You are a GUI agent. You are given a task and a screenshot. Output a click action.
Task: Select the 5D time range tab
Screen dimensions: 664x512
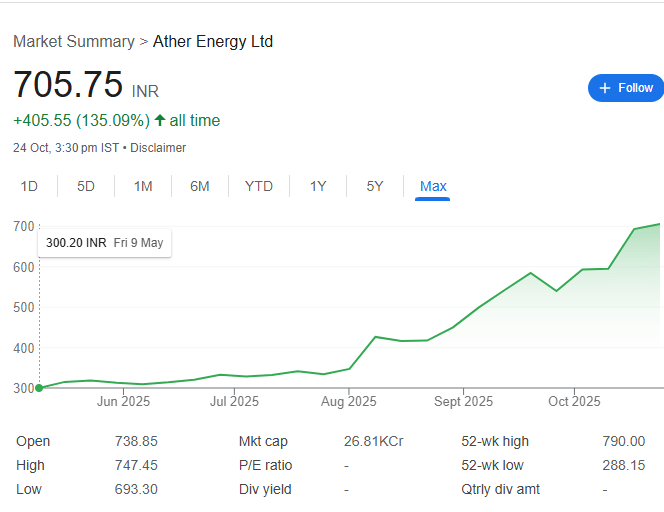click(86, 186)
